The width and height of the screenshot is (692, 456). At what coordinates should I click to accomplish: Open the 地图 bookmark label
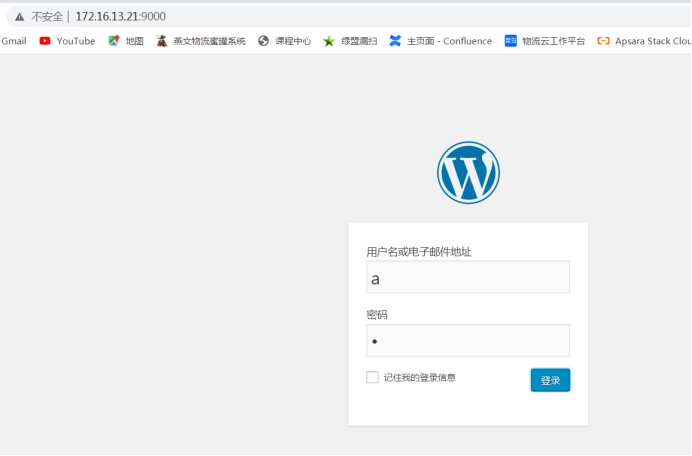[x=135, y=41]
